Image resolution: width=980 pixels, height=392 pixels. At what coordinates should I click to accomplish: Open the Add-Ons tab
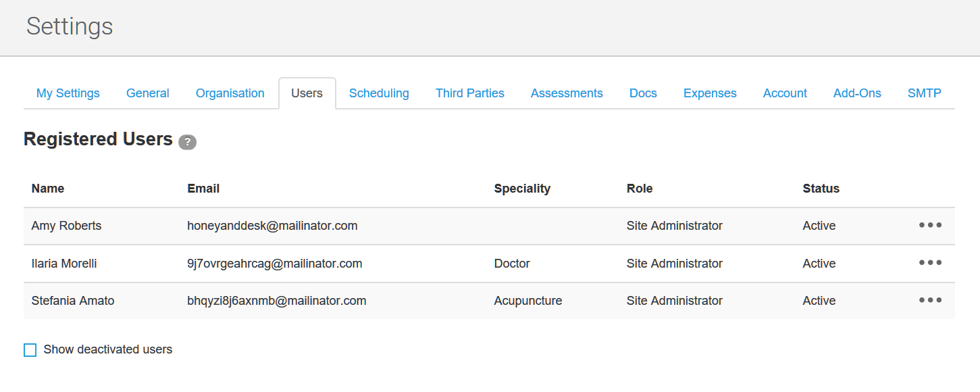pos(857,93)
